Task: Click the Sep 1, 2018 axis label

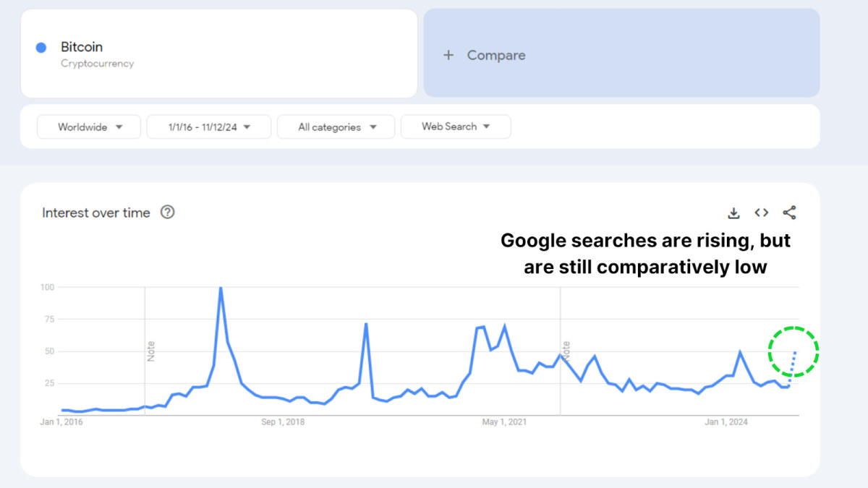Action: (283, 422)
